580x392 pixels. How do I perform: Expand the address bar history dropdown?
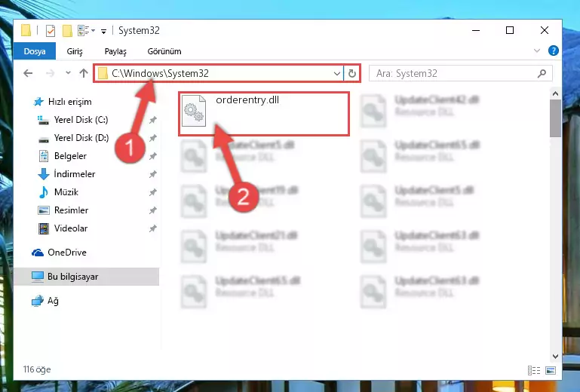(x=336, y=74)
